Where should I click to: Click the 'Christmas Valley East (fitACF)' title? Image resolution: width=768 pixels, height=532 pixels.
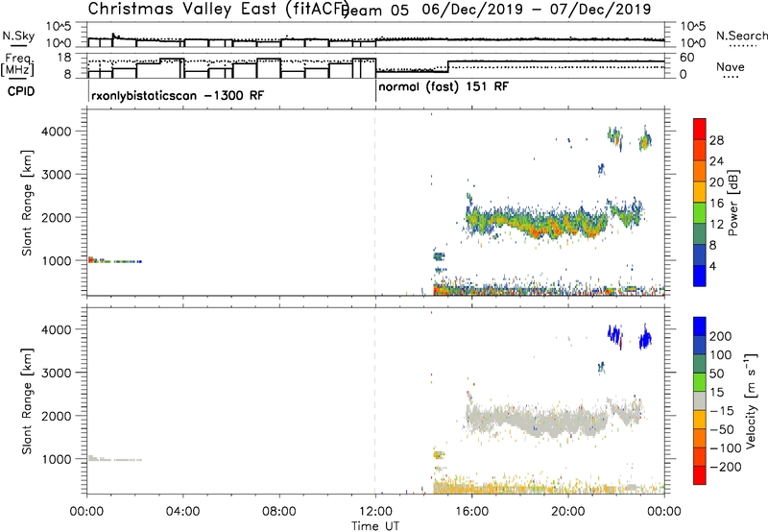pos(219,9)
